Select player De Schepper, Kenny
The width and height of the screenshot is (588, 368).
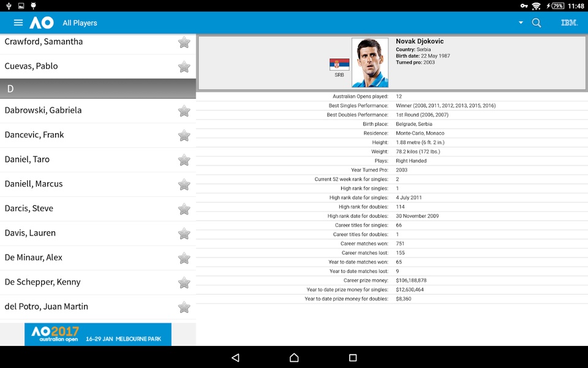pos(98,282)
